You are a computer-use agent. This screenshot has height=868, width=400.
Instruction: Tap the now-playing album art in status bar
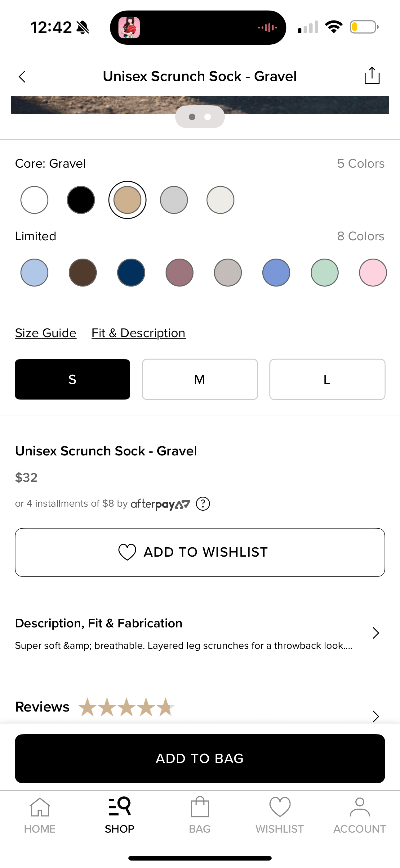point(129,28)
